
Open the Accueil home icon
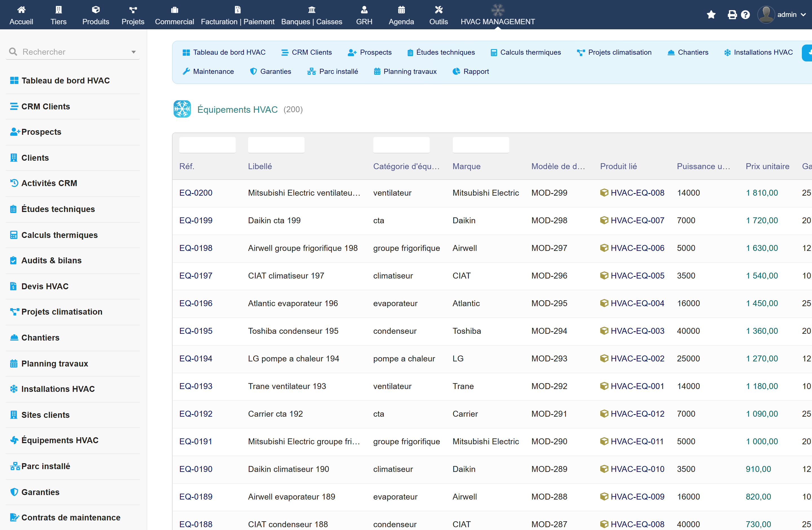[x=21, y=10]
